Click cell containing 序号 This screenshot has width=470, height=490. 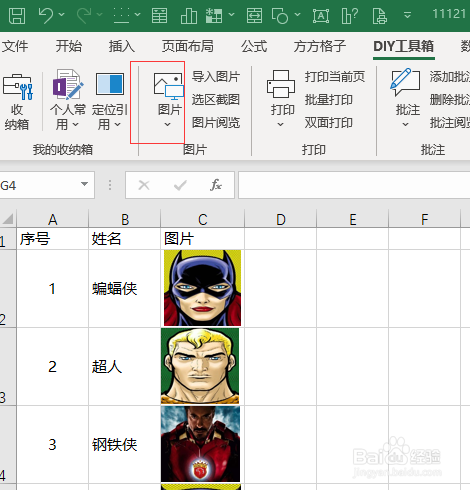click(53, 239)
